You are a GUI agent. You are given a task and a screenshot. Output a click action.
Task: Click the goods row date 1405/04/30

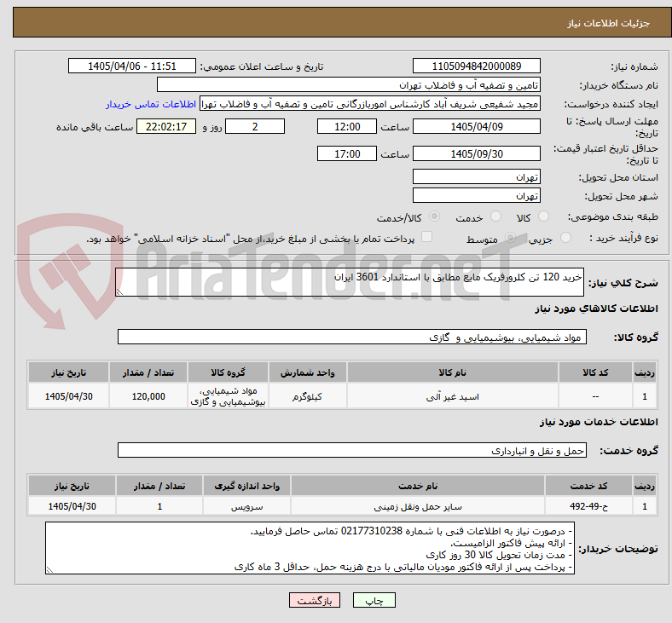coord(68,396)
